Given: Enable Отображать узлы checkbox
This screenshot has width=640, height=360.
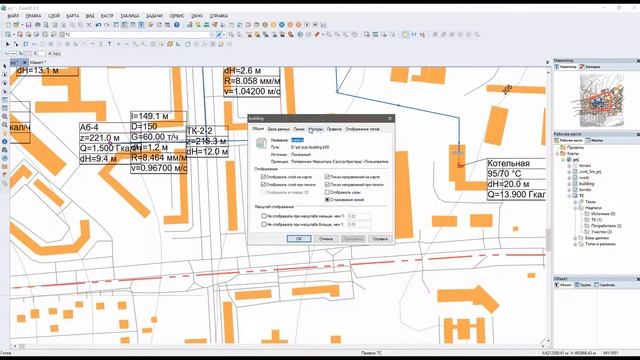Looking at the screenshot, I should [327, 192].
